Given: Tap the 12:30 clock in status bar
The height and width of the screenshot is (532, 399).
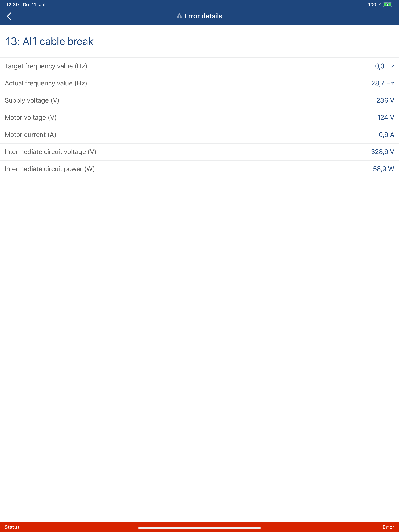Looking at the screenshot, I should 12,4.
